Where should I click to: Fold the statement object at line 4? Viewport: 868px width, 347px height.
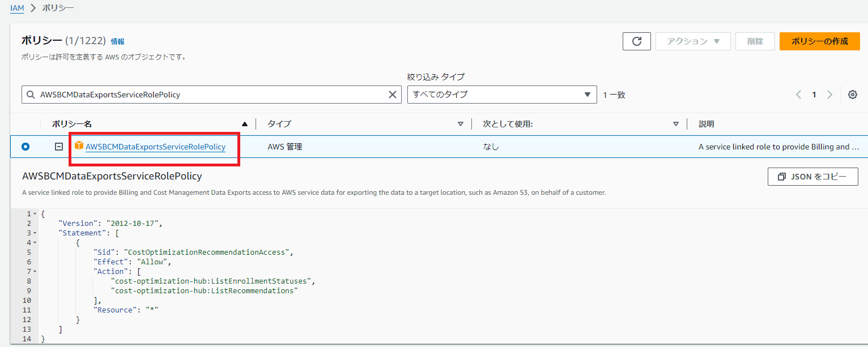point(35,243)
